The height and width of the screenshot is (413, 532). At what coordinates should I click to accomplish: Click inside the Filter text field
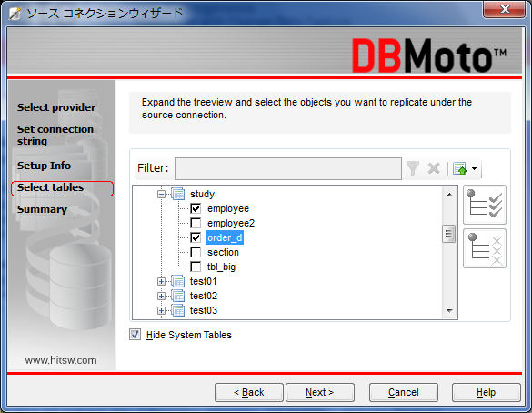point(288,168)
